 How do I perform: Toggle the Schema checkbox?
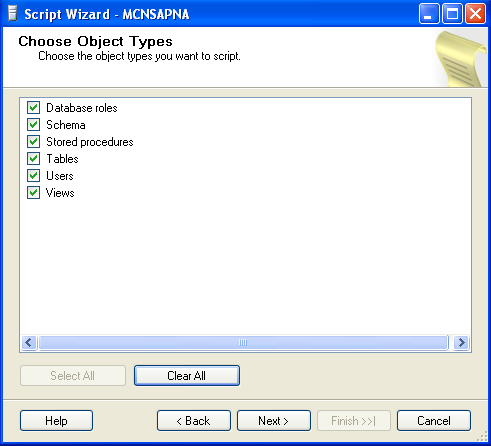pos(33,125)
